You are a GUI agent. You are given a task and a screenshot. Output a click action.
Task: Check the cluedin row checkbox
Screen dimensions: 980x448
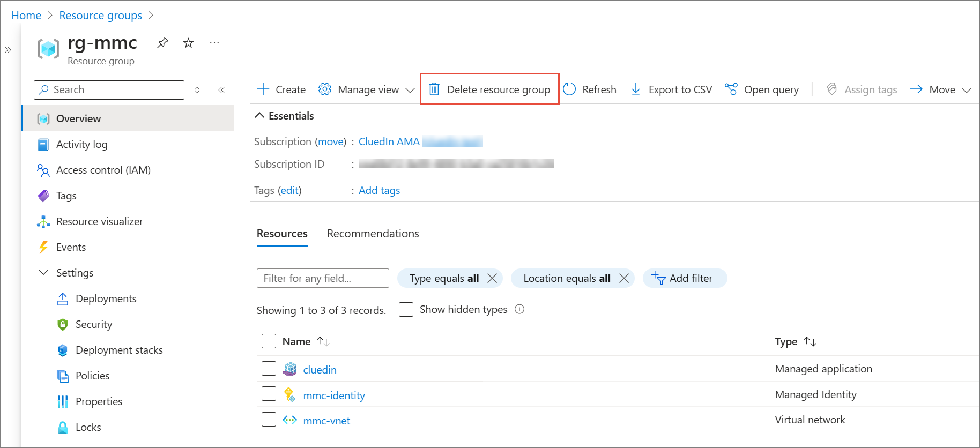tap(269, 368)
